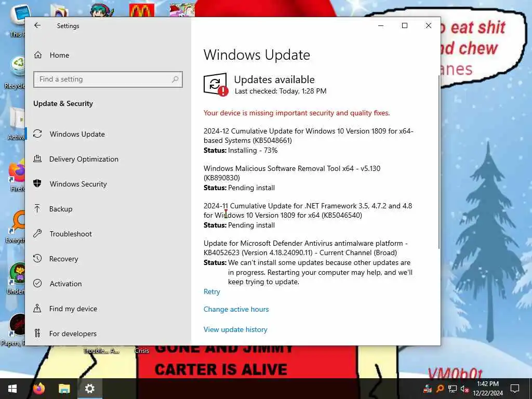
Task: Open the Recovery section
Action: point(63,259)
